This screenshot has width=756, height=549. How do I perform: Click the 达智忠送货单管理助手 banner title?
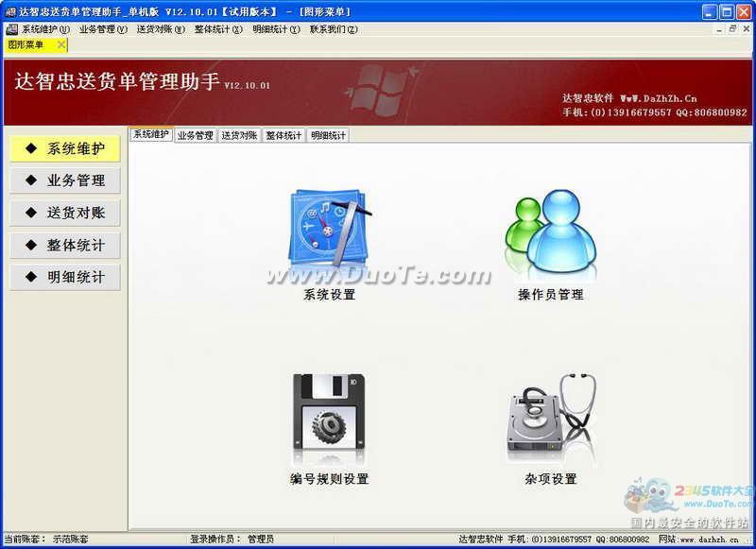pyautogui.click(x=117, y=81)
